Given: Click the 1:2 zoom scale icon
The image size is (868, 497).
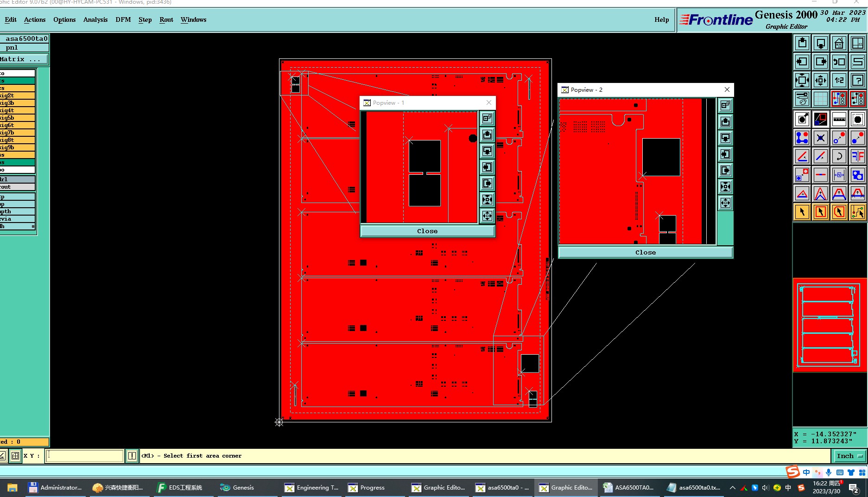Looking at the screenshot, I should [x=839, y=80].
